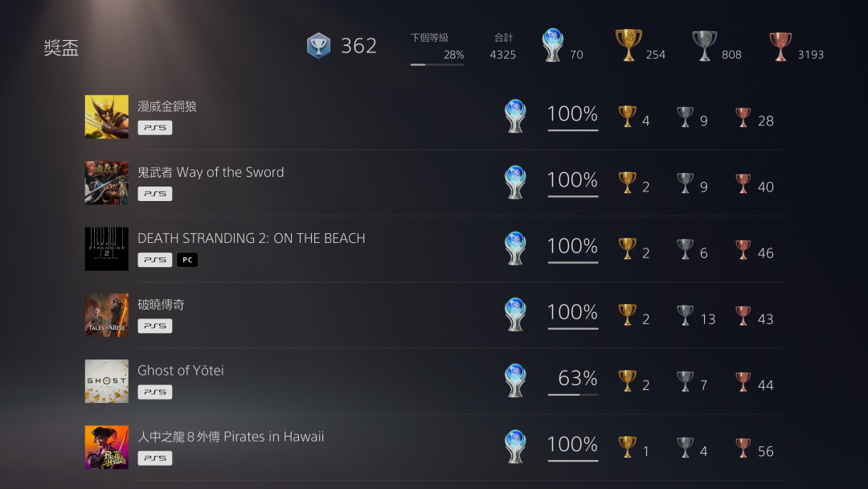The width and height of the screenshot is (868, 489).
Task: Click silver trophy icon in 鬼武者 row
Action: (685, 183)
